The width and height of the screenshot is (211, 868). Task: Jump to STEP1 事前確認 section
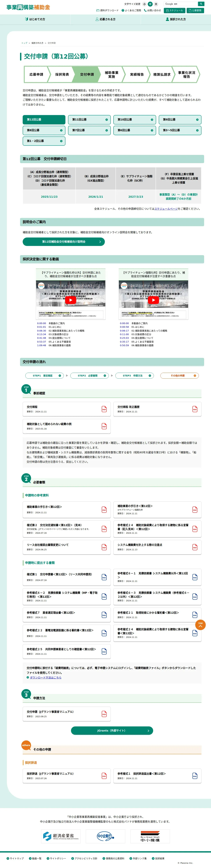(x=44, y=375)
